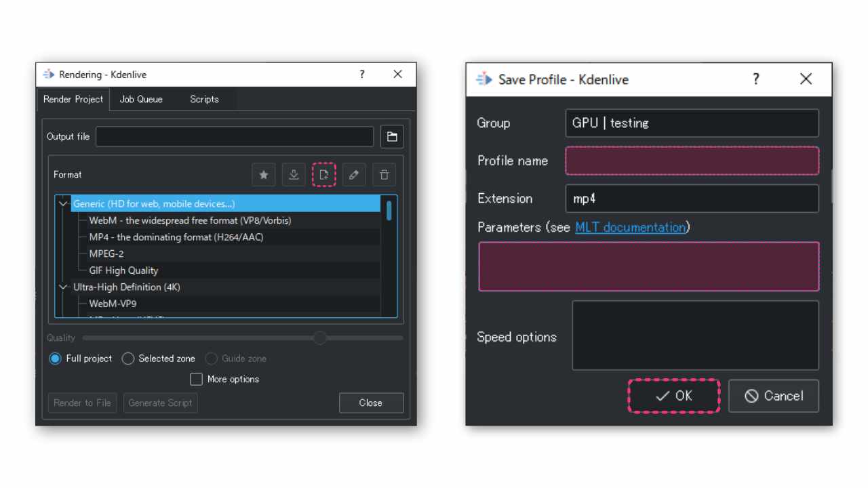Switch to the Job Queue tab
The height and width of the screenshot is (488, 868).
pos(141,99)
